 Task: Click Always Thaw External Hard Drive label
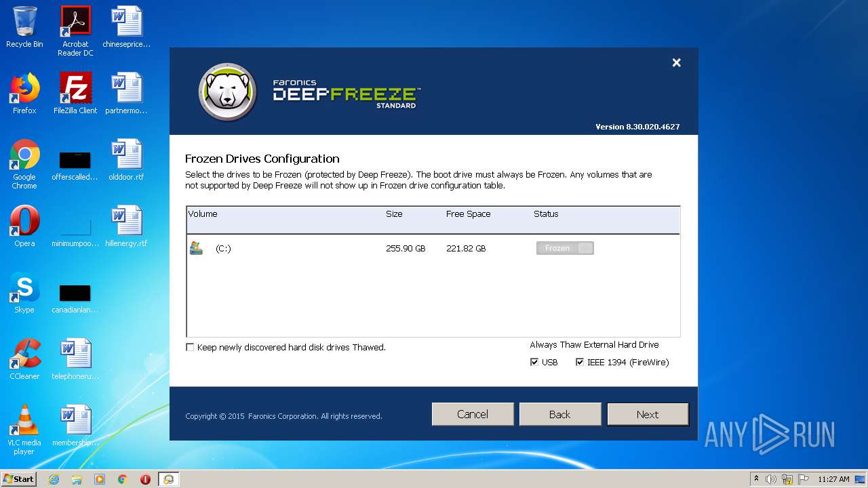594,345
